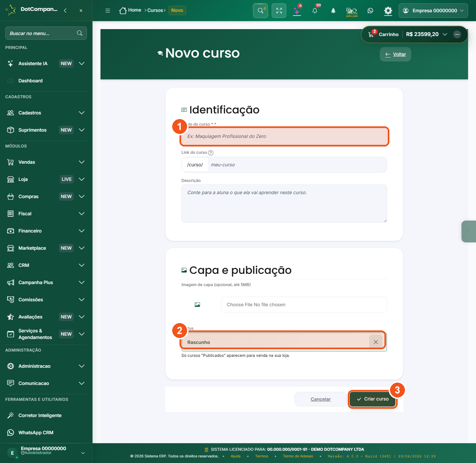Collapse sidebar with left arrow icon
The width and height of the screenshot is (476, 463).
click(65, 11)
